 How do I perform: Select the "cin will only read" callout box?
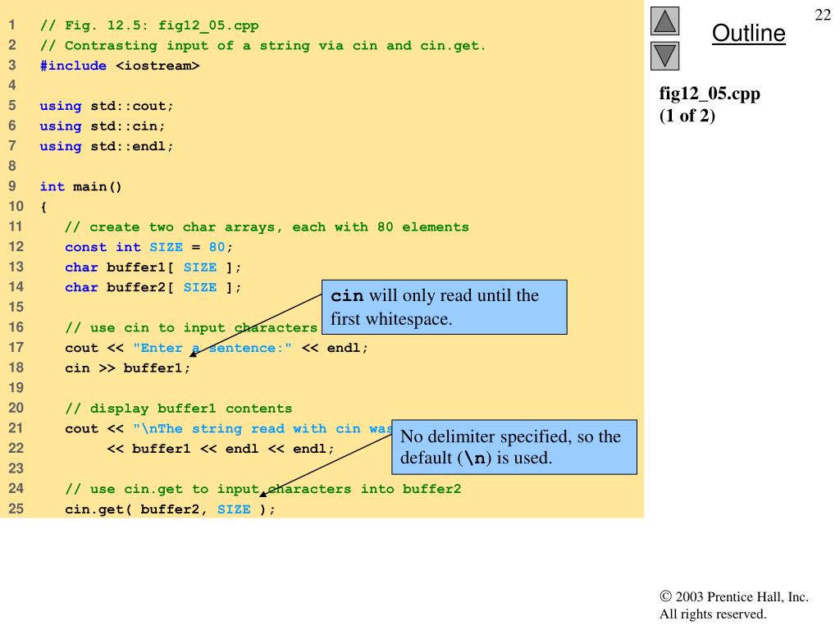444,307
